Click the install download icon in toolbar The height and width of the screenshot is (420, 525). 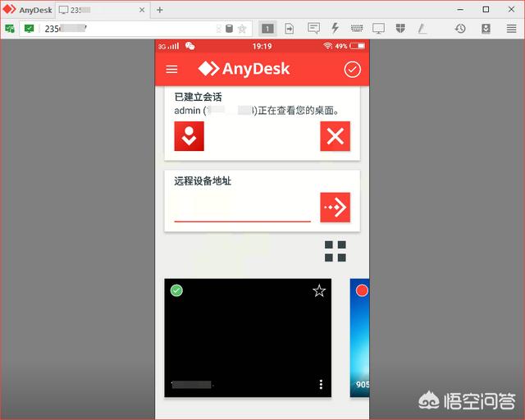[486, 29]
